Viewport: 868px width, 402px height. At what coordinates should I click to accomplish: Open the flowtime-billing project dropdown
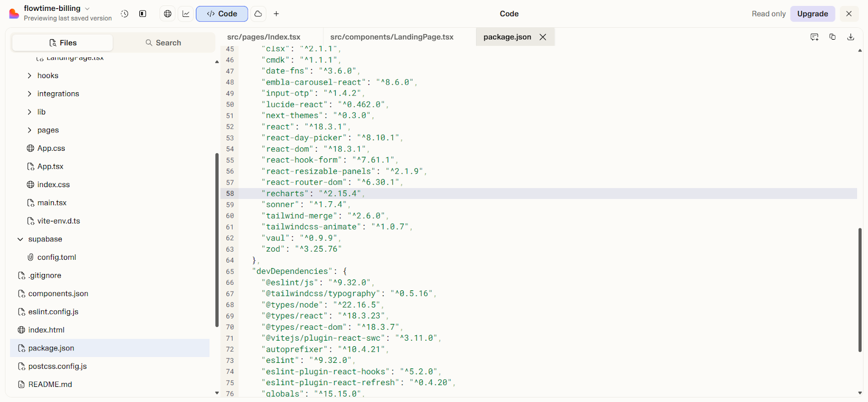pos(57,8)
